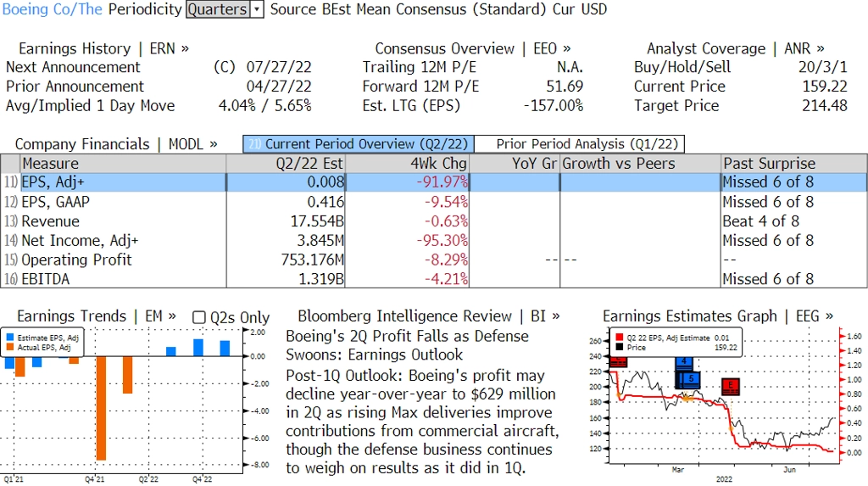Click the Revenue estimate 17.554B
Screen dimensions: 868x486
click(x=317, y=221)
